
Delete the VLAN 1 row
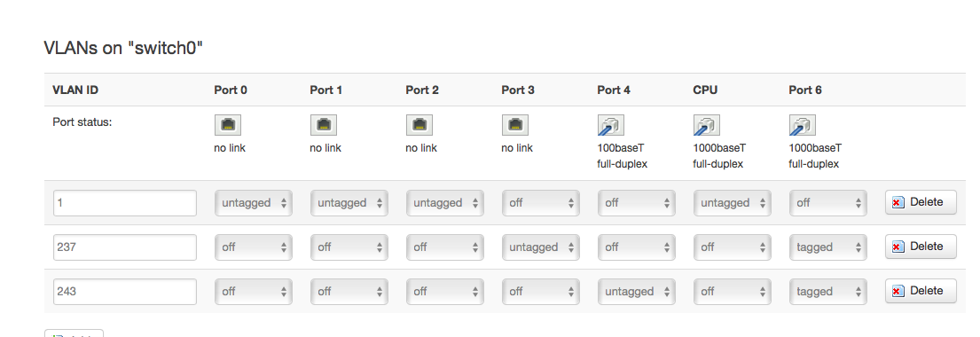tap(921, 202)
